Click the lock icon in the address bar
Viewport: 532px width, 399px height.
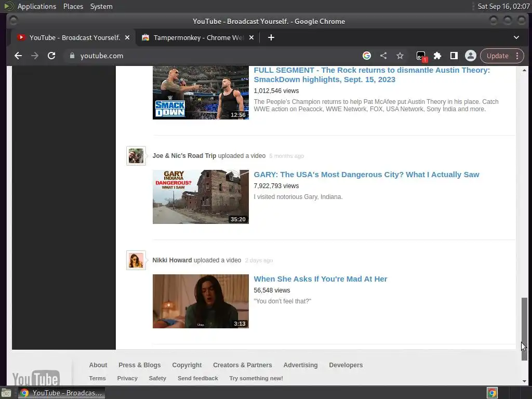tap(72, 56)
